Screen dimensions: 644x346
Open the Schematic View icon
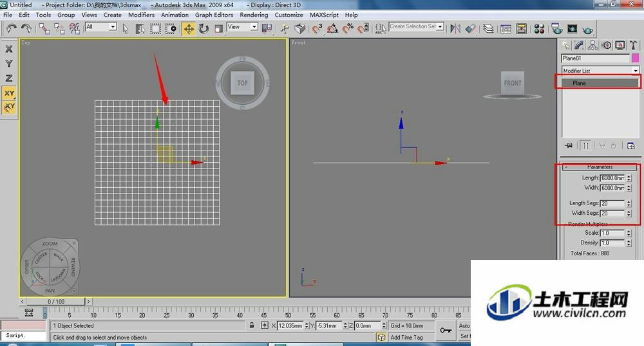coord(522,29)
